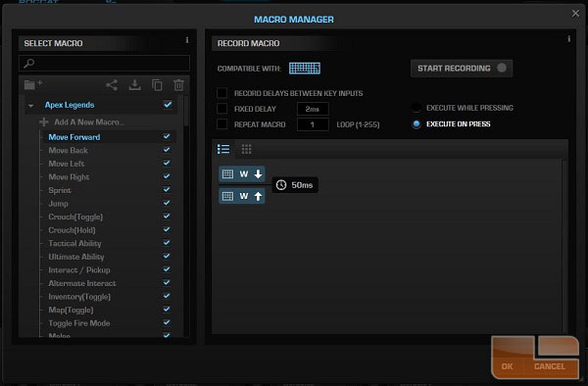Click Add A New Macro
588x386 pixels.
[x=88, y=121]
